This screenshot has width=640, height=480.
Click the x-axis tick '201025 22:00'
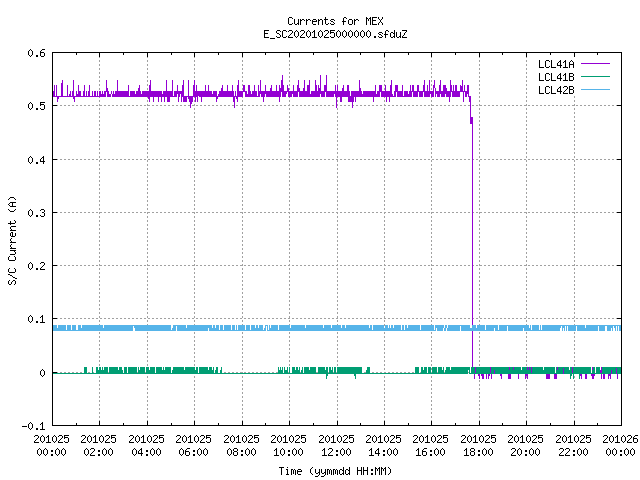[573, 445]
